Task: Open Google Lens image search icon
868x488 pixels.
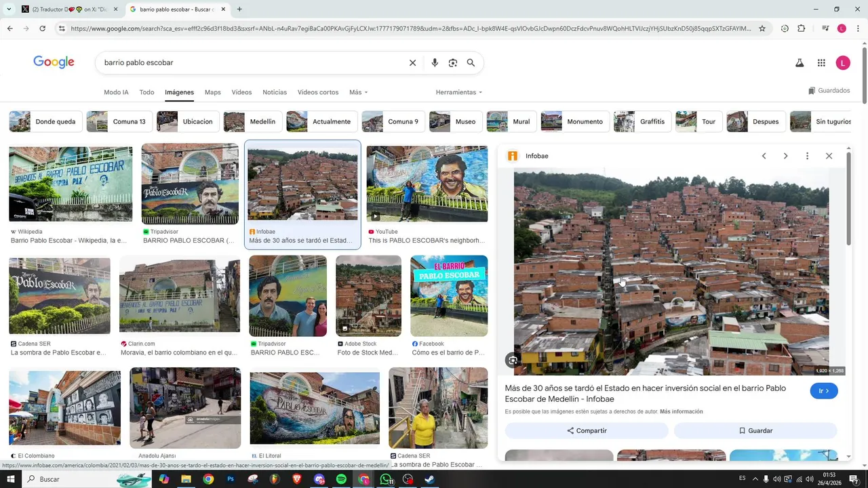Action: [x=453, y=62]
